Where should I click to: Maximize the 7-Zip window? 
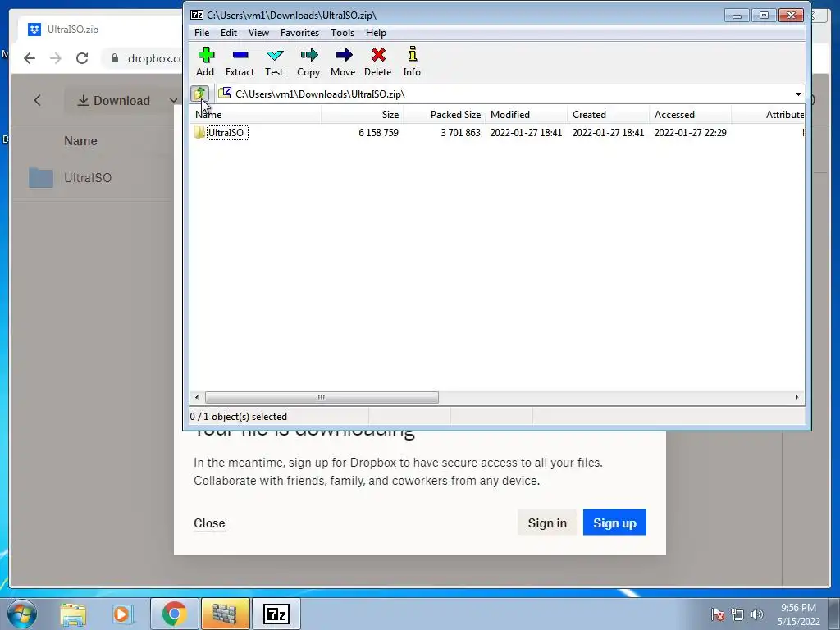tap(764, 16)
